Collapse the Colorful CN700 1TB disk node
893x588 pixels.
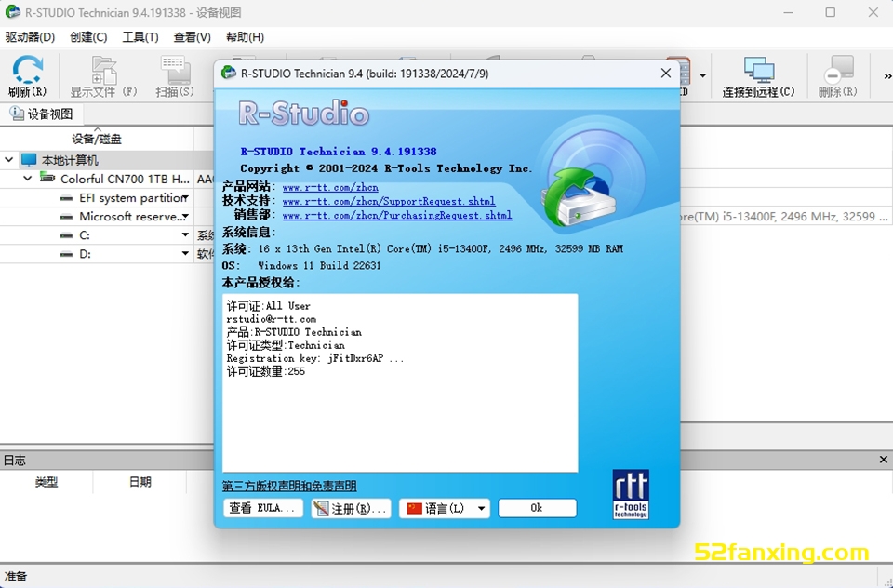(x=27, y=179)
